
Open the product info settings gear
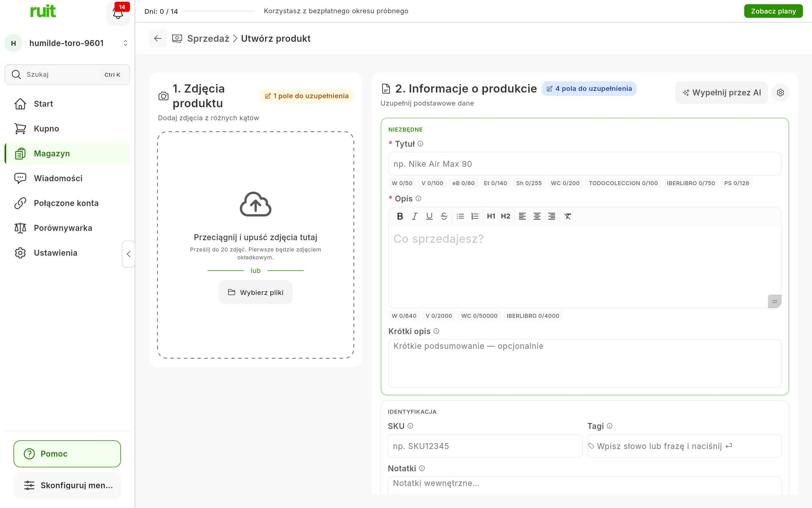[780, 92]
